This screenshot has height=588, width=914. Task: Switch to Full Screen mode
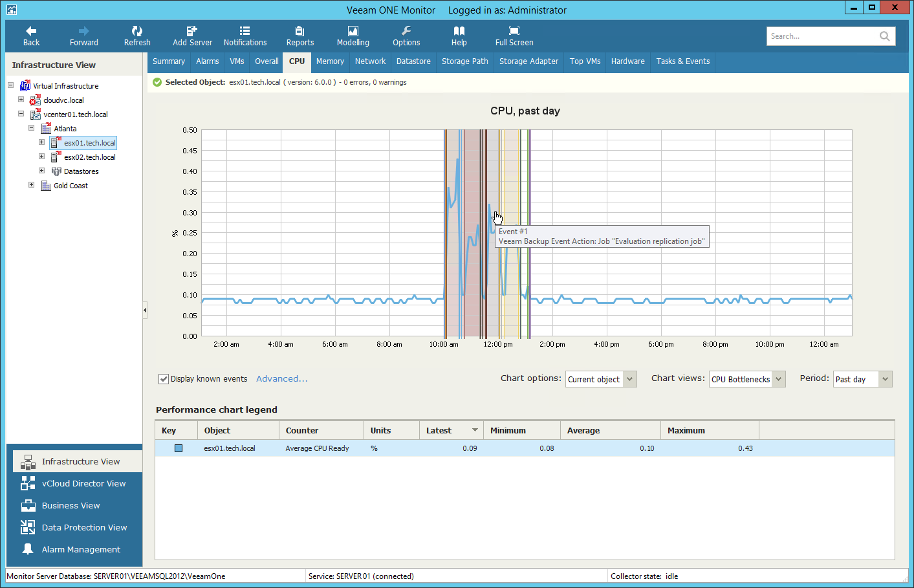coord(514,31)
